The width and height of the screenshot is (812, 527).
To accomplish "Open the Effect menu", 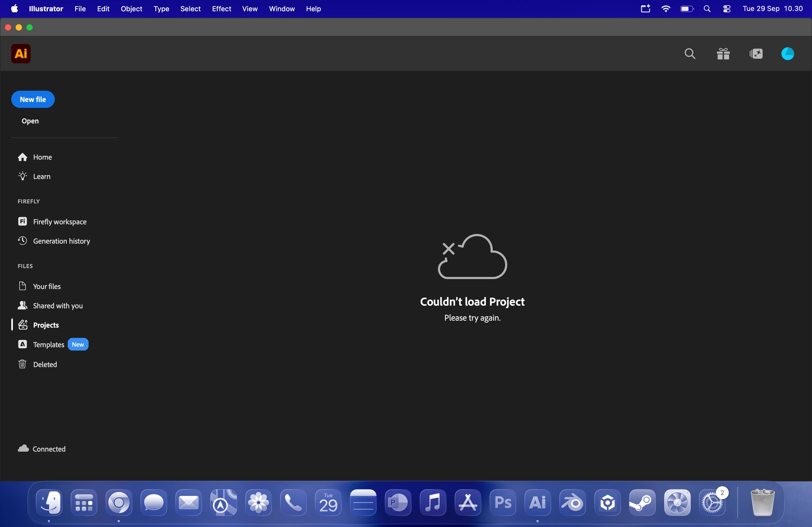I will pos(222,9).
